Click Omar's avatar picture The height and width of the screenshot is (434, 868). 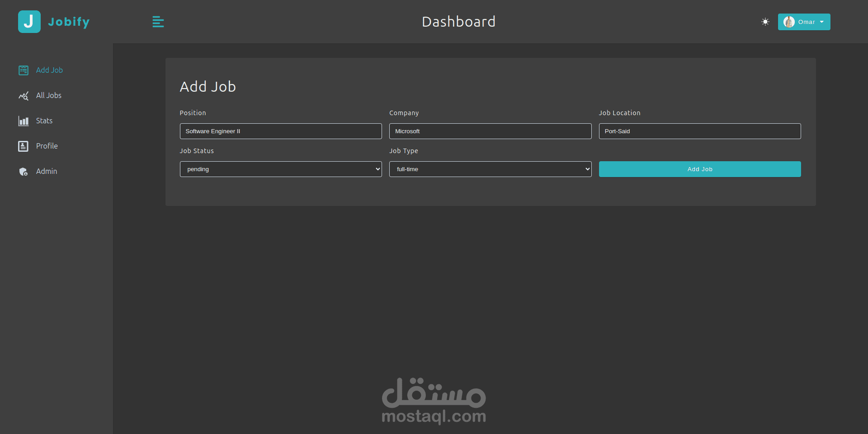tap(789, 22)
